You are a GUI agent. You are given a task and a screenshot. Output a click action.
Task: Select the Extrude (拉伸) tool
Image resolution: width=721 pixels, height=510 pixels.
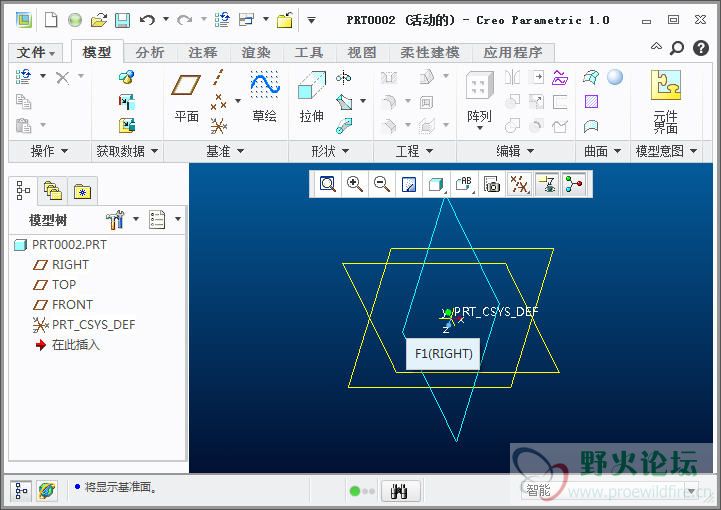(x=312, y=97)
